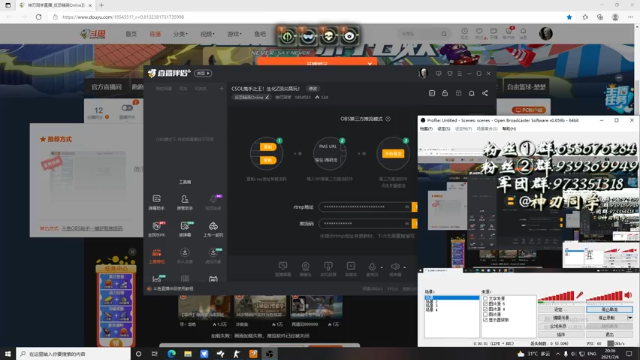Add page to favorites with star icon
Image resolution: width=640 pixels, height=360 pixels.
(x=569, y=17)
